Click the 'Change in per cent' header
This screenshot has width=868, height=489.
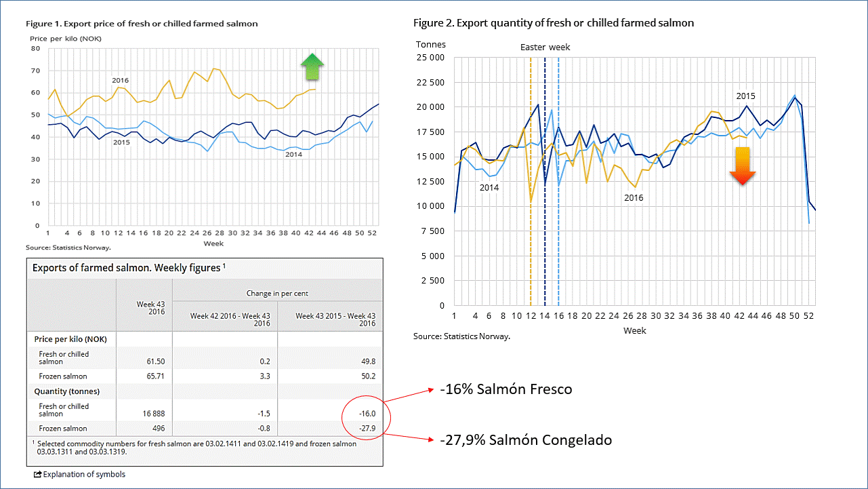[x=278, y=293]
